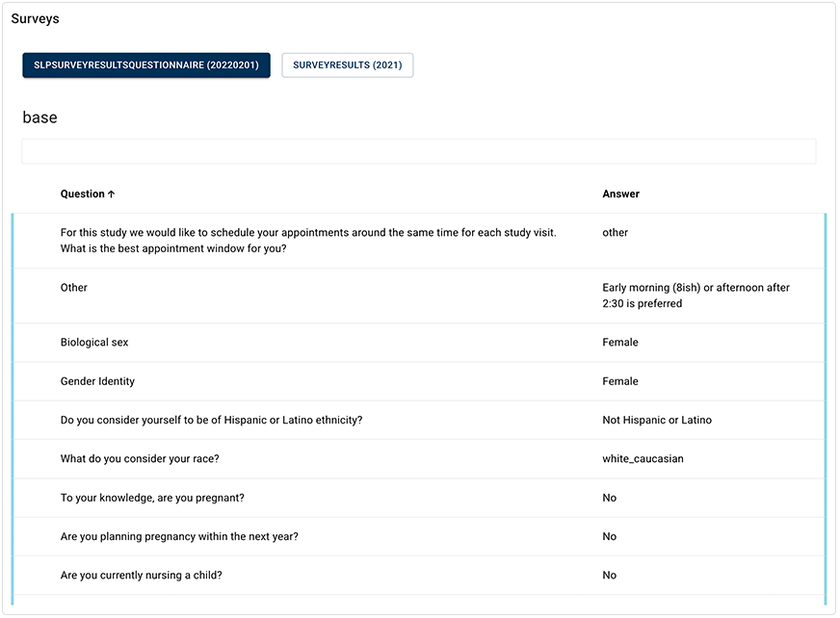The image size is (840, 618).
Task: Click the Answer column header
Action: pos(620,194)
